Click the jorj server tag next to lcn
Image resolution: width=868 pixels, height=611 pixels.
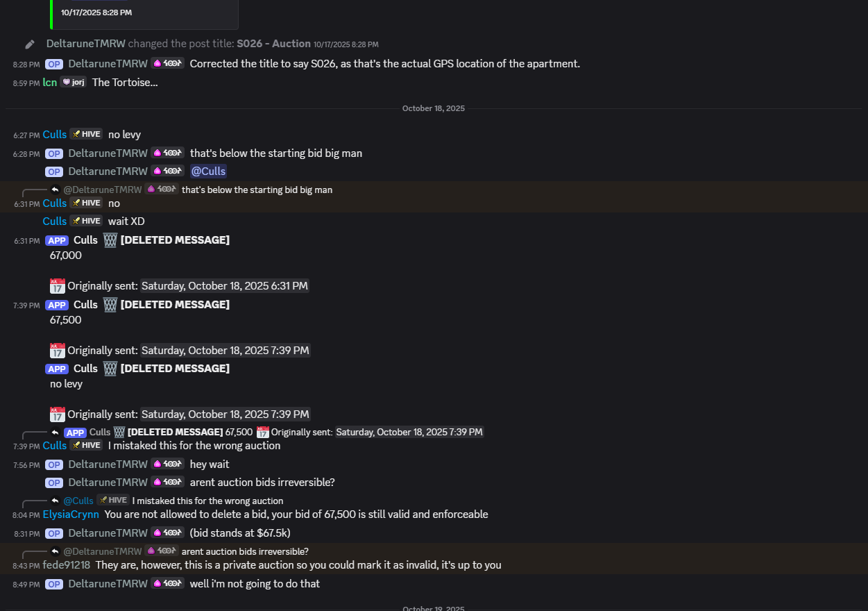73,82
